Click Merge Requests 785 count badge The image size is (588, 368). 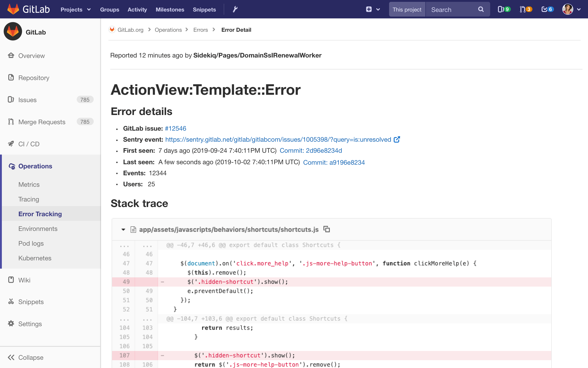pos(85,121)
